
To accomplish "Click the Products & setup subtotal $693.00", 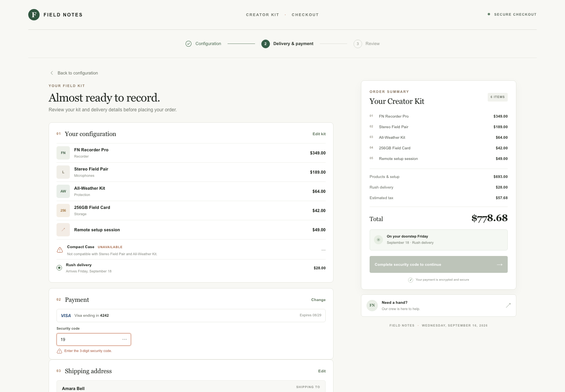I will tap(501, 177).
